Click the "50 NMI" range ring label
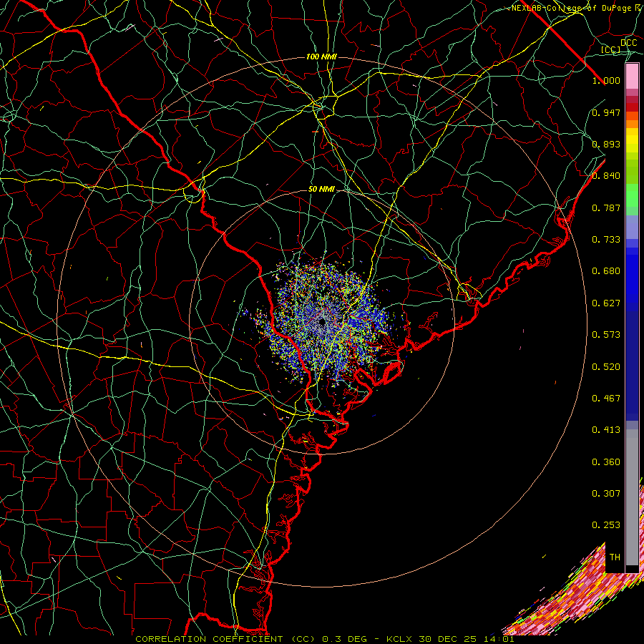Image resolution: width=644 pixels, height=644 pixels. [x=321, y=189]
